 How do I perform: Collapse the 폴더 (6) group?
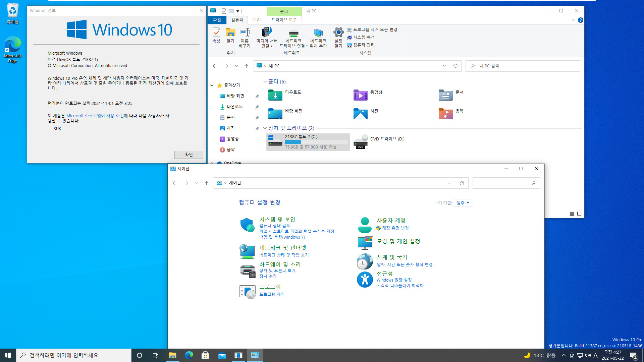pos(265,82)
